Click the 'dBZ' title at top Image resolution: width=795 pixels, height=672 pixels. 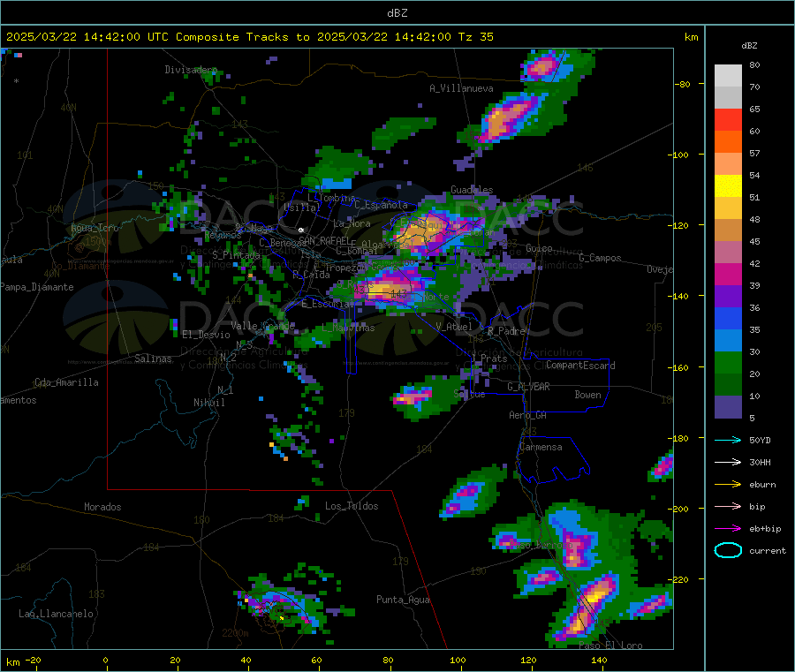pyautogui.click(x=397, y=13)
